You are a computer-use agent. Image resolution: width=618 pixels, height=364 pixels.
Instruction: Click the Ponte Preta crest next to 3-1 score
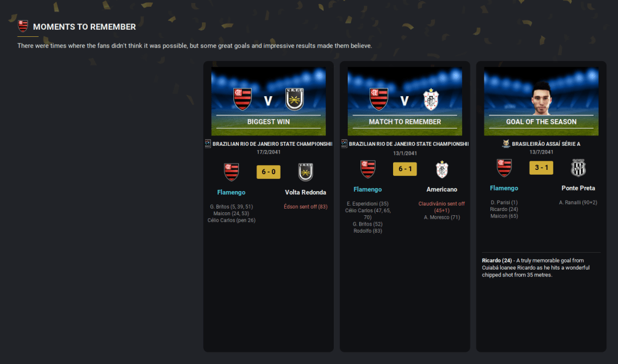578,168
